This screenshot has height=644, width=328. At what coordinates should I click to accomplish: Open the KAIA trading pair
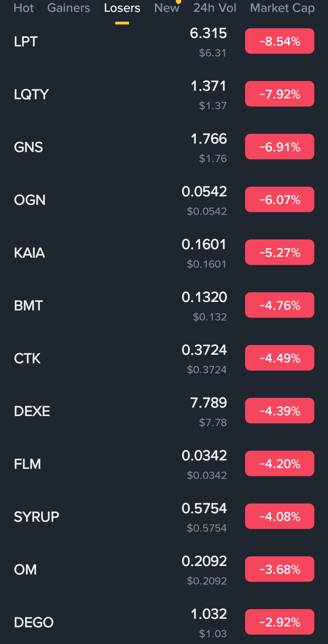pos(164,253)
